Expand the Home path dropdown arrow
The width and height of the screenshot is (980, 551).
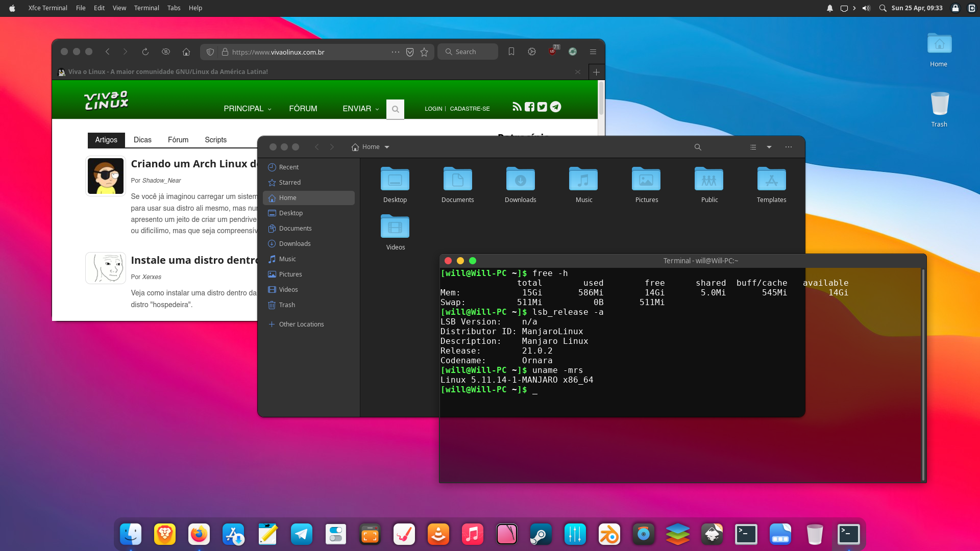387,147
